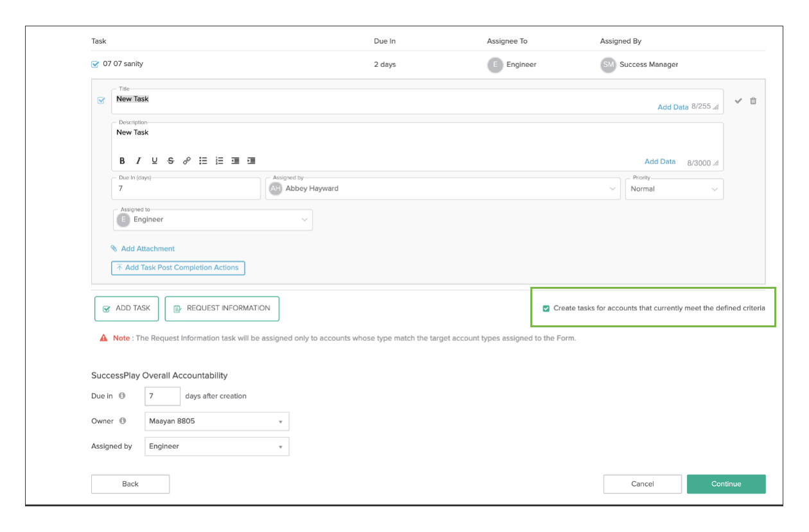Click the 'days after creation' label
Viewport: 809px width, 532px height.
point(216,396)
